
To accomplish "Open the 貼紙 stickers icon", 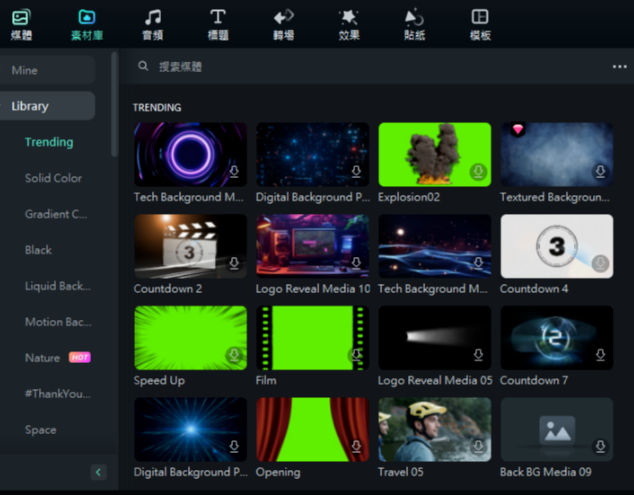I will coord(414,17).
